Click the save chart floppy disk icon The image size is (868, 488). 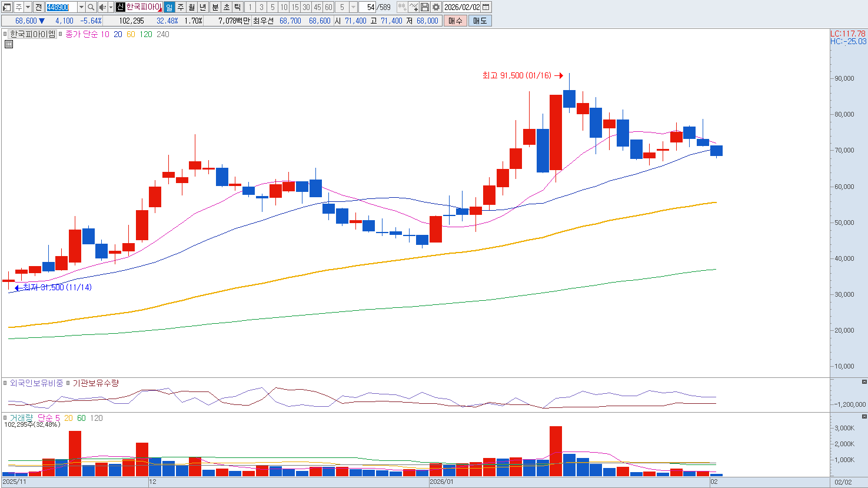[x=425, y=7]
